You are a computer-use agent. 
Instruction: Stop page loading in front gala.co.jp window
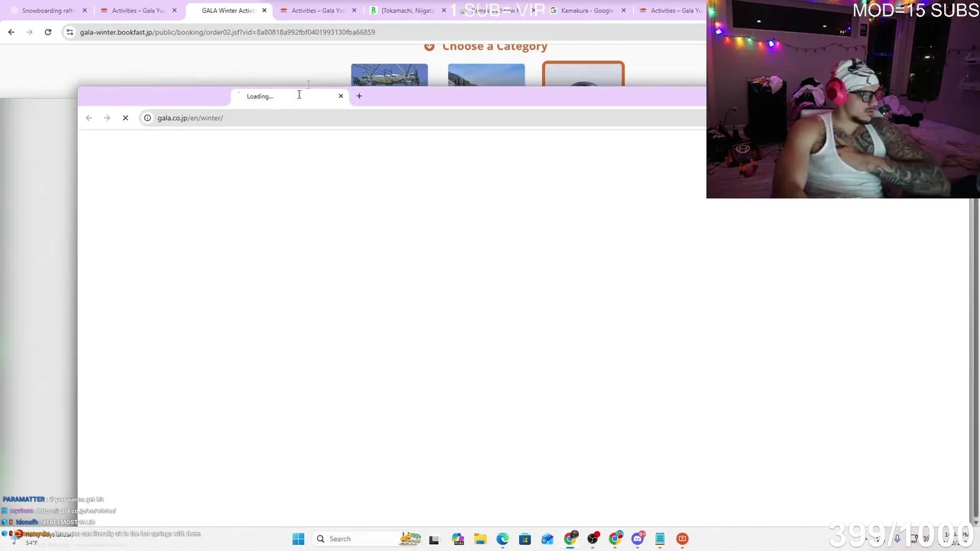(x=126, y=118)
